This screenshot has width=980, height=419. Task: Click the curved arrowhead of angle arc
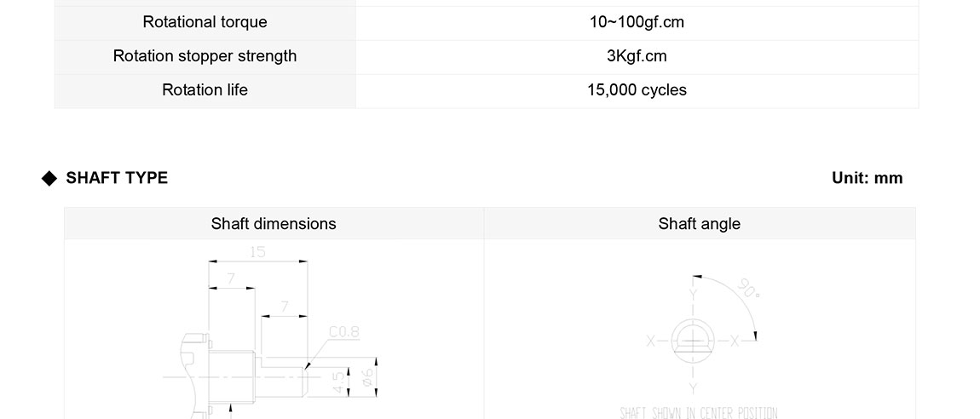pyautogui.click(x=754, y=335)
